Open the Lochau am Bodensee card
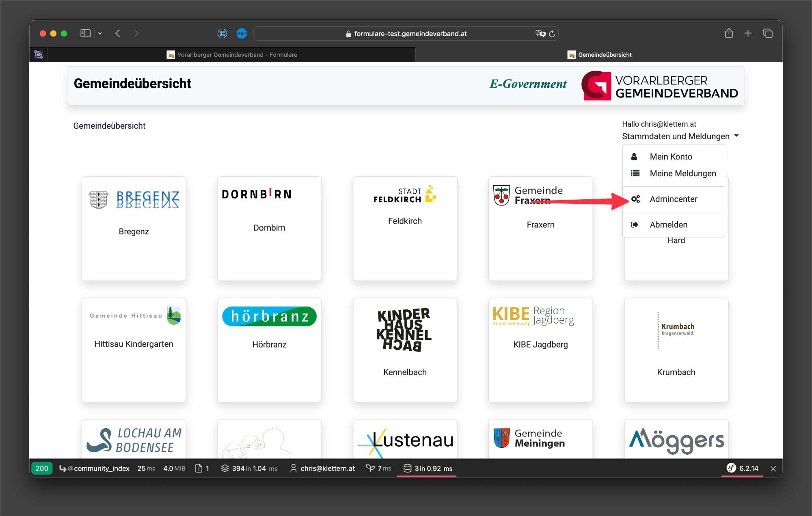Image resolution: width=812 pixels, height=516 pixels. (x=134, y=439)
